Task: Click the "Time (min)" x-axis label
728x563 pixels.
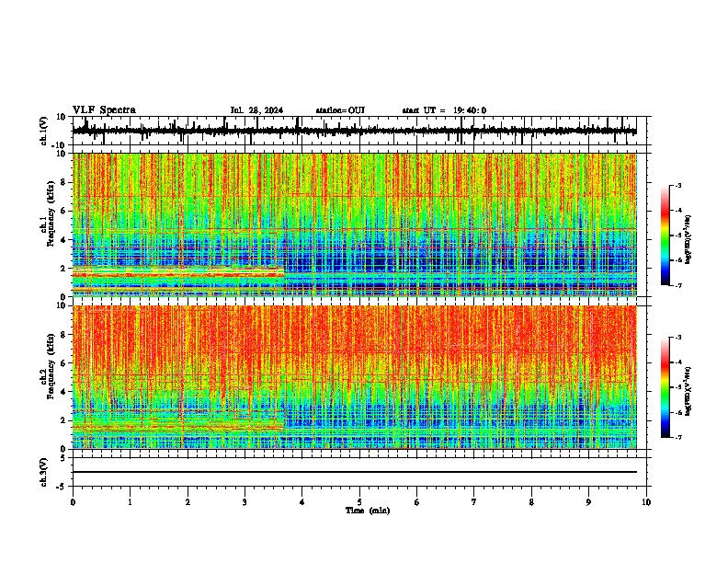Action: click(368, 511)
